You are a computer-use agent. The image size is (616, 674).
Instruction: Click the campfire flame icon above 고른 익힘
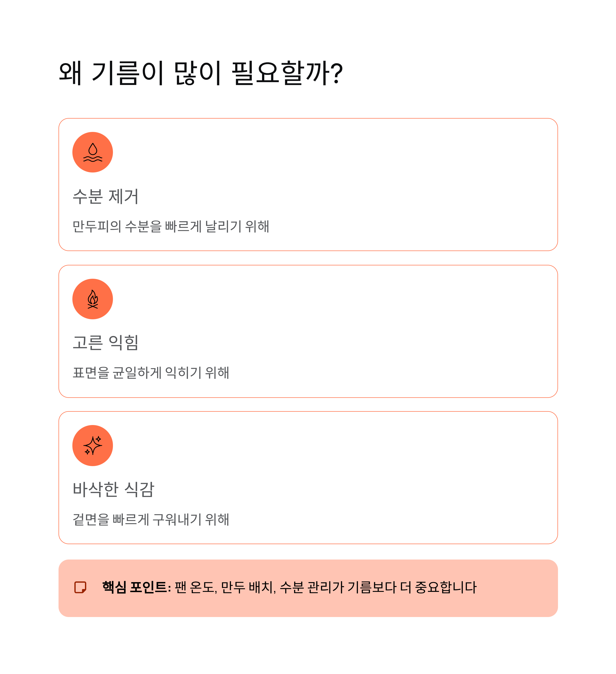93,299
